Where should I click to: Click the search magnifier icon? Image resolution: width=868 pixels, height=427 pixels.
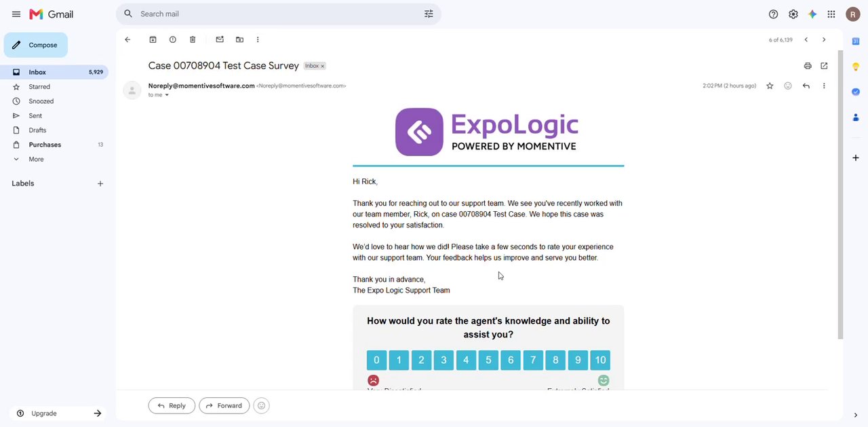128,14
